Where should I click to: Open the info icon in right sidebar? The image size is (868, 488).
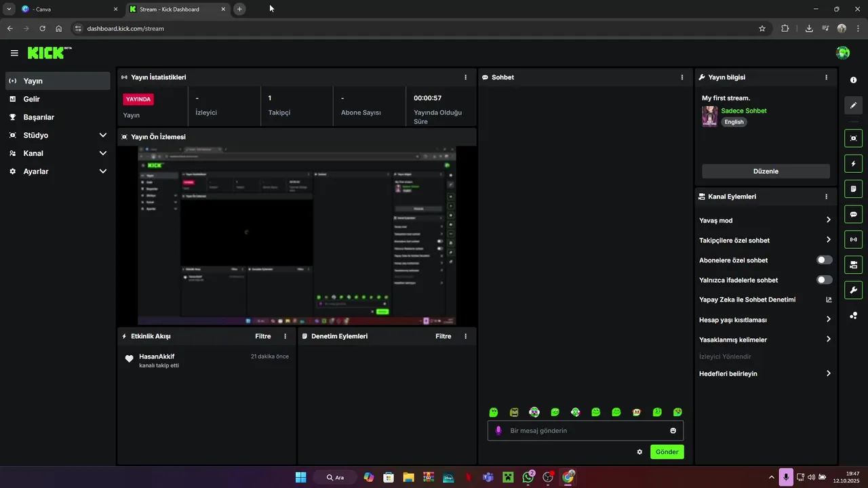tap(853, 80)
